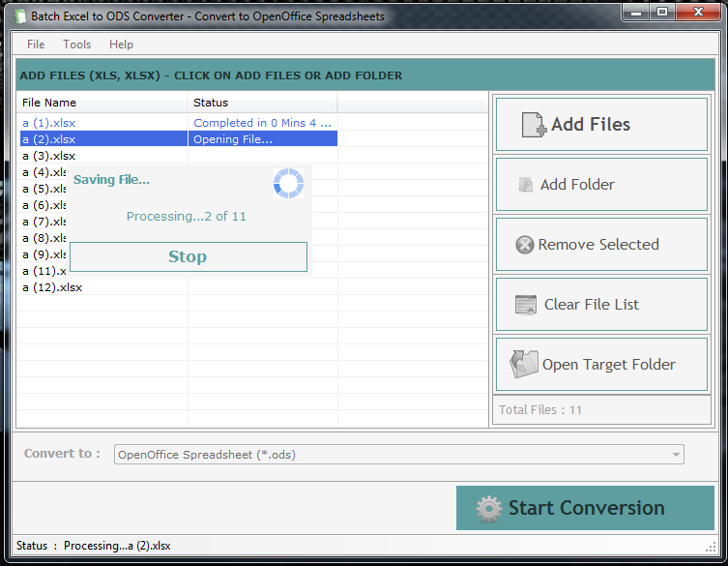Click the window resize grip corner

(x=711, y=548)
